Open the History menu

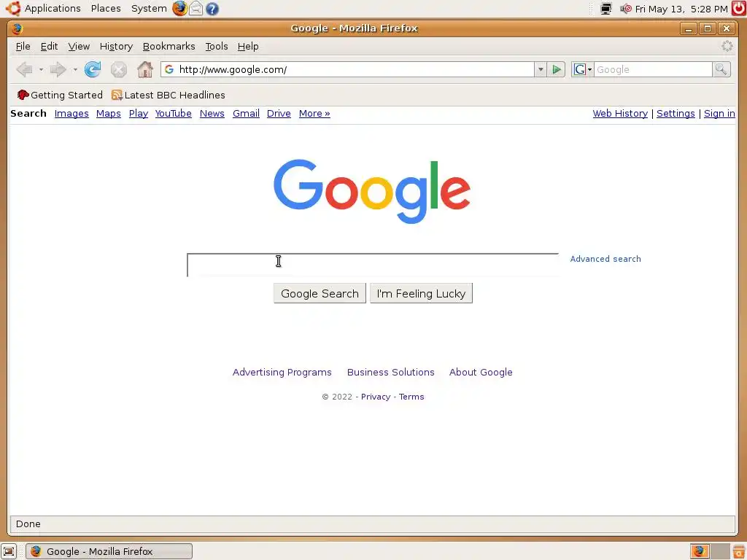(x=116, y=46)
